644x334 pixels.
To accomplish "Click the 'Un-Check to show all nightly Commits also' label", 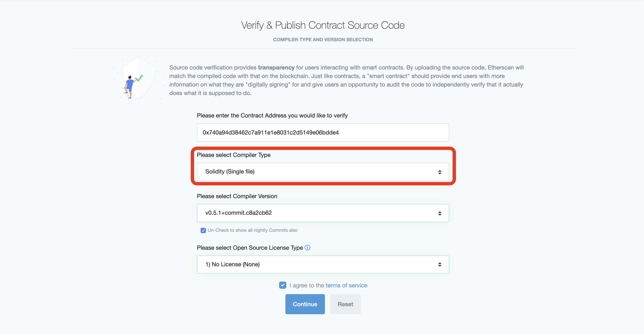I will pyautogui.click(x=252, y=230).
